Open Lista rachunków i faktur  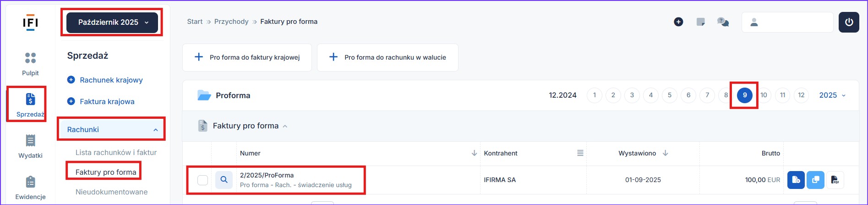pyautogui.click(x=116, y=152)
